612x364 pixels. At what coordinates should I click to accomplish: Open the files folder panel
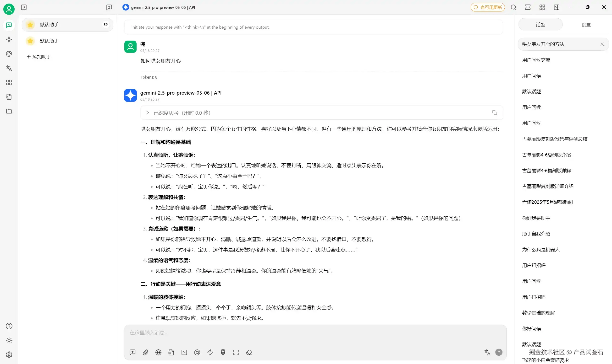coord(9,111)
